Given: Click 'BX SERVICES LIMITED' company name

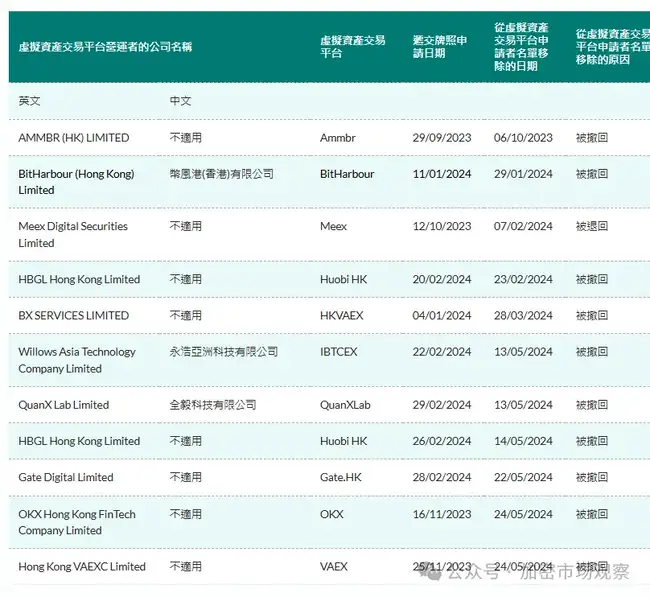Looking at the screenshot, I should (x=74, y=315).
